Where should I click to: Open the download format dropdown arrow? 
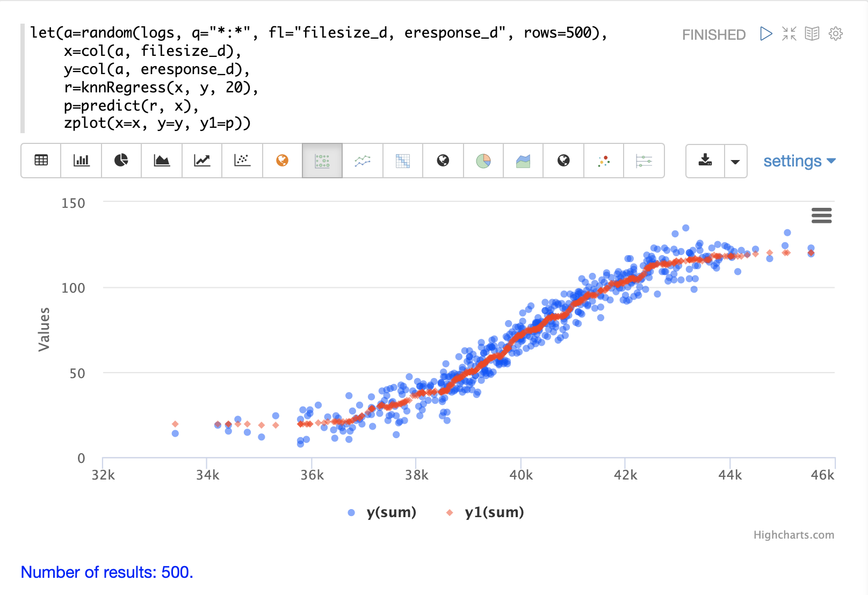point(735,161)
